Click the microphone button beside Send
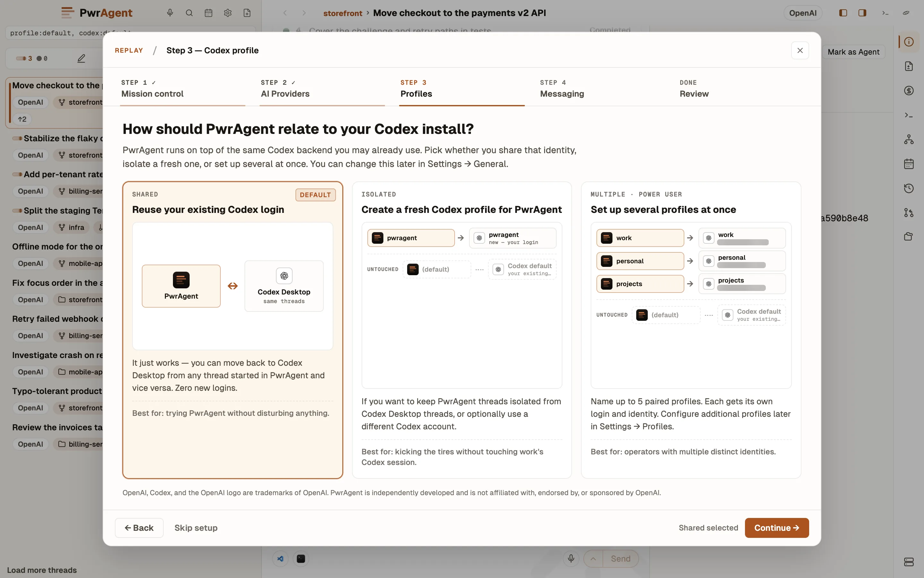Viewport: 924px width, 578px height. tap(571, 558)
